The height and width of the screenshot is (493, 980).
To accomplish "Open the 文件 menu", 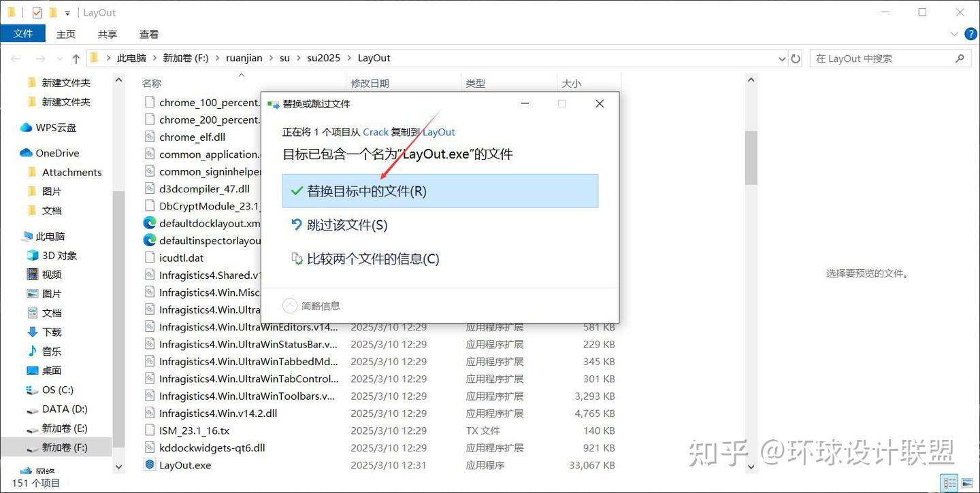I will click(23, 33).
